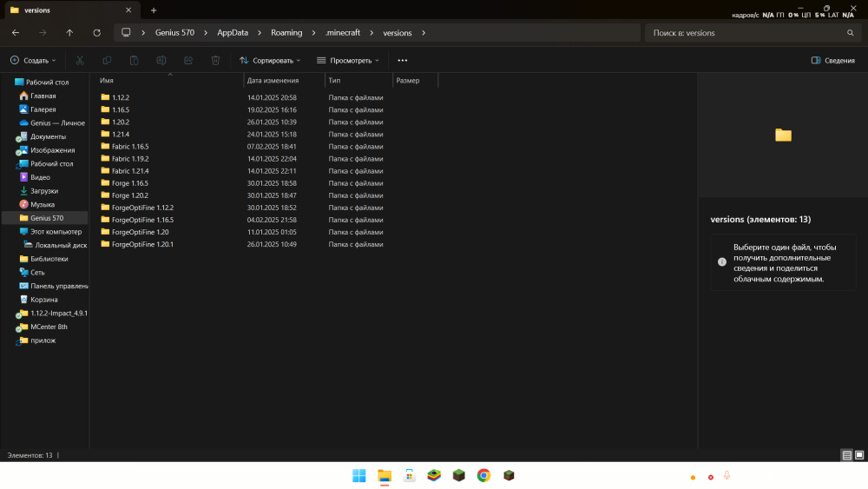Select Музыка in sidebar
Viewport: 868px width, 489px height.
42,204
